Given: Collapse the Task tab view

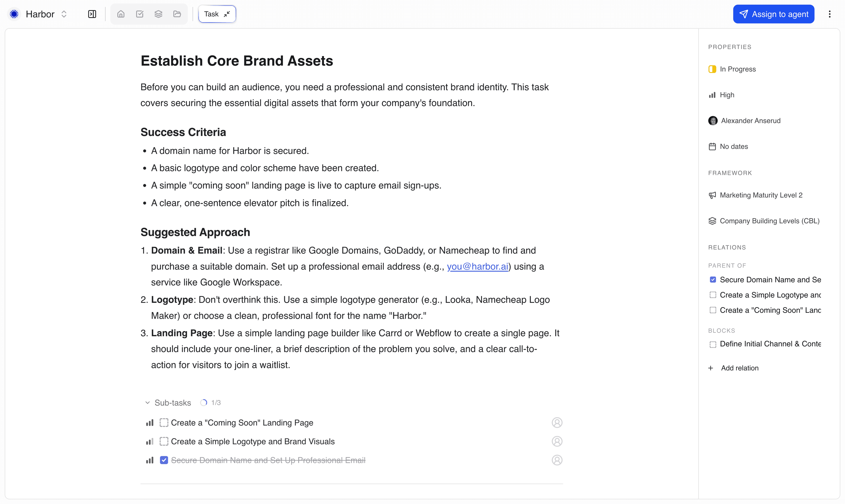Looking at the screenshot, I should tap(227, 14).
